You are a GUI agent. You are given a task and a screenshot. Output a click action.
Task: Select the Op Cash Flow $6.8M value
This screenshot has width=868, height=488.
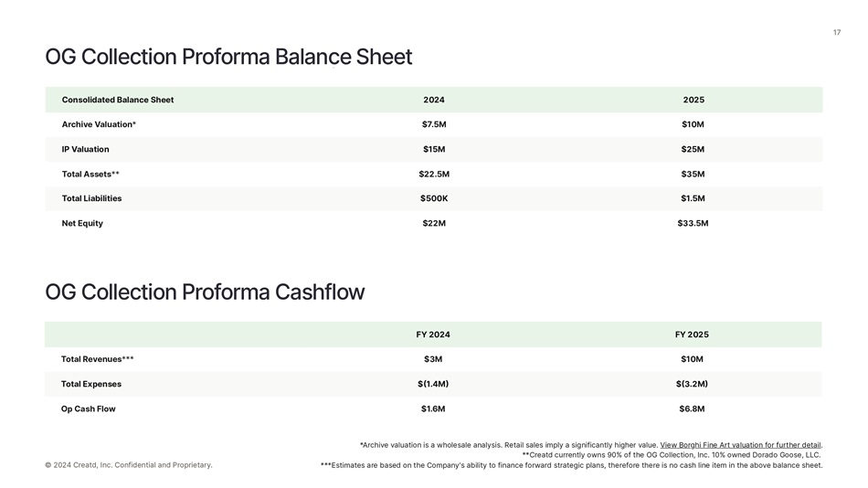point(692,408)
